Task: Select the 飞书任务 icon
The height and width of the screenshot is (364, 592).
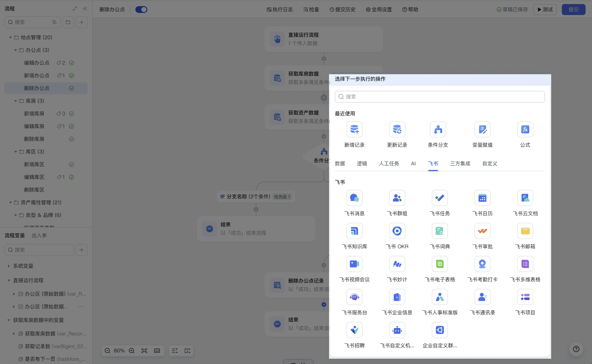Action: [440, 198]
